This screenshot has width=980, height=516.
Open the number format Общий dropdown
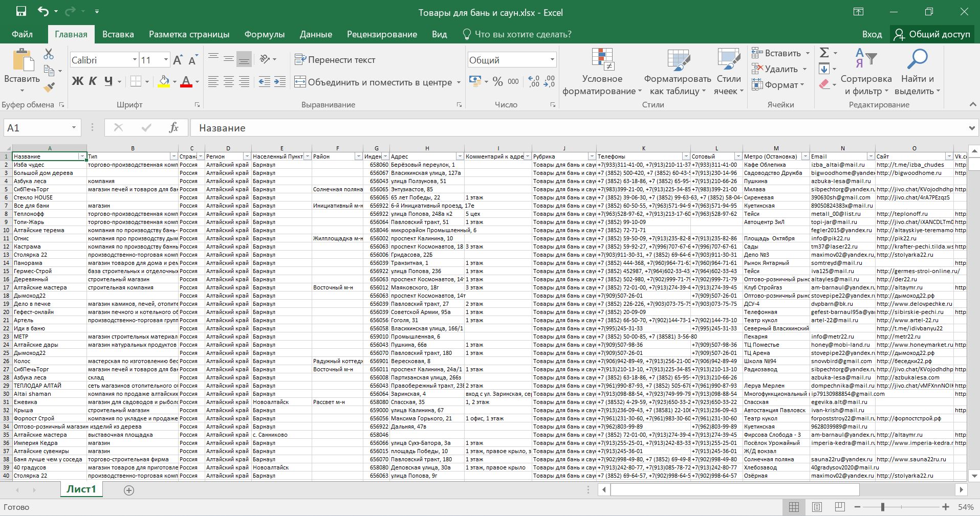tap(552, 60)
